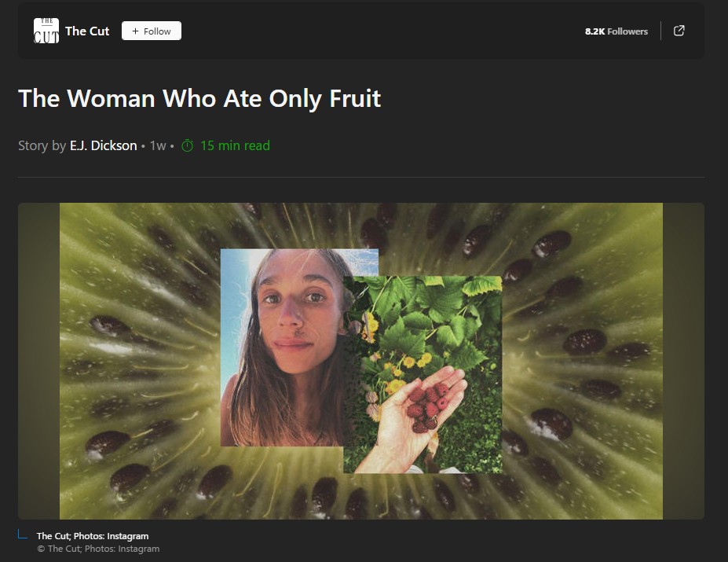Click the copyright credit line
Image resolution: width=728 pixels, height=562 pixels.
pyautogui.click(x=98, y=549)
